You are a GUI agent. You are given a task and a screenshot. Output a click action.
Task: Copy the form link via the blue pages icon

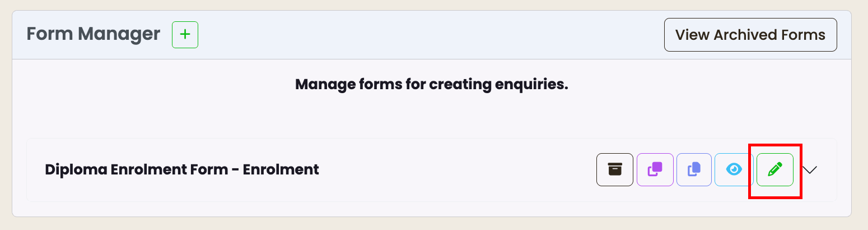click(694, 169)
